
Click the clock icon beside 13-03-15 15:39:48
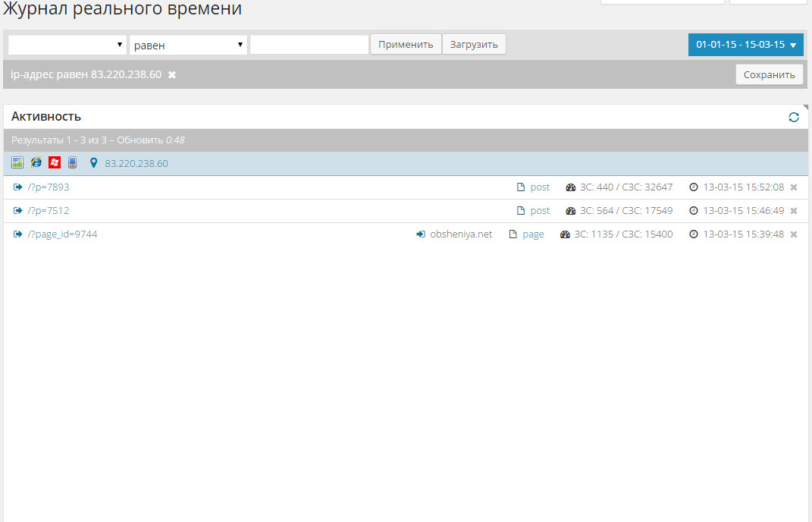tap(694, 234)
